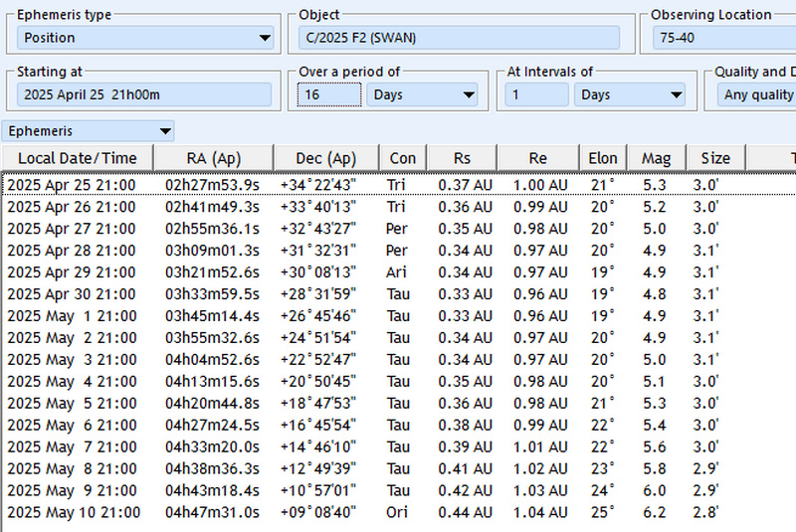Expand the Ephemeris view dropdown

pyautogui.click(x=90, y=130)
